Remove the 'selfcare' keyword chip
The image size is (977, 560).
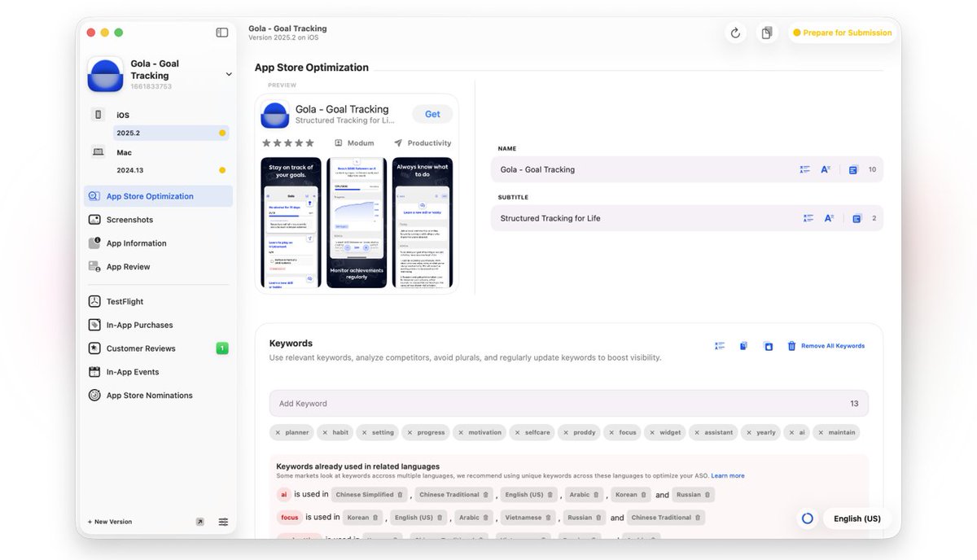pyautogui.click(x=518, y=433)
